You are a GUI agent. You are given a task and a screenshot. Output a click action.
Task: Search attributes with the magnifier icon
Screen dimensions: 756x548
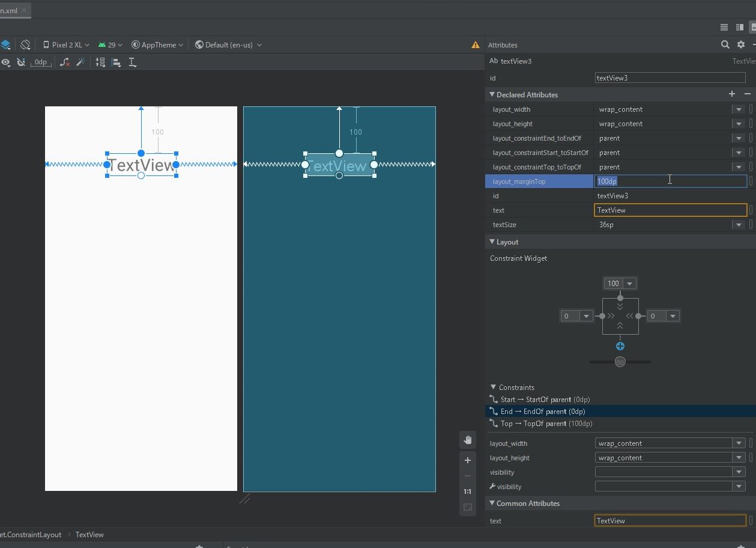click(725, 44)
